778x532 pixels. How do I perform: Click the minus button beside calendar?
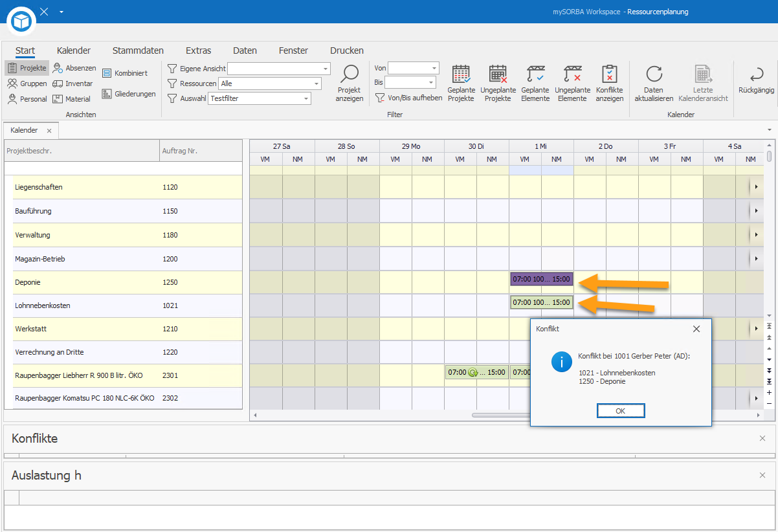point(769,403)
